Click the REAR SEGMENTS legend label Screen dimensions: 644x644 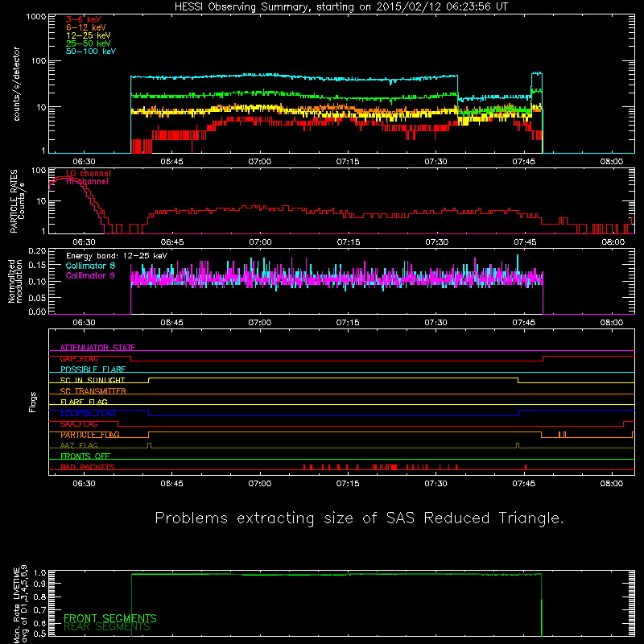tap(107, 627)
